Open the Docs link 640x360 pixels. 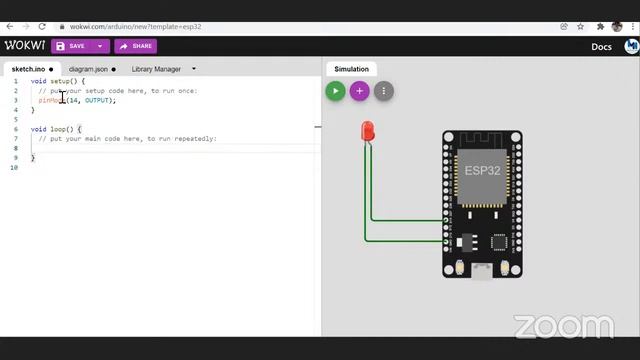(601, 47)
